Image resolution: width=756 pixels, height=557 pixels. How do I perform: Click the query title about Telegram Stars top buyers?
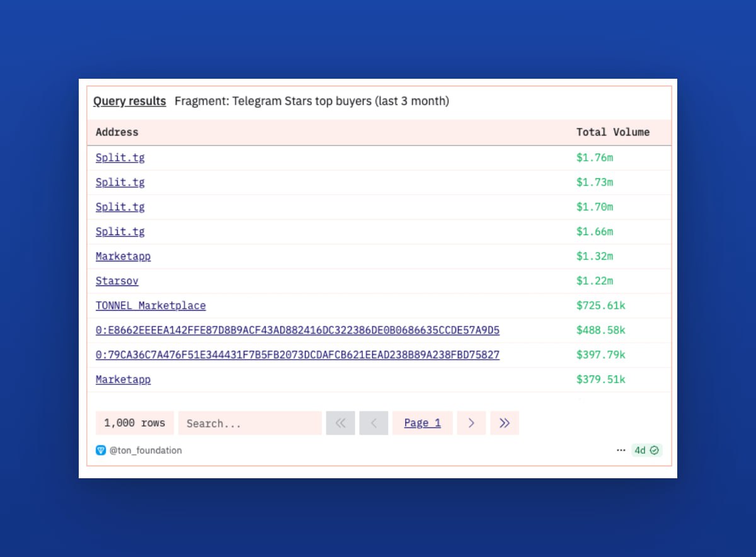coord(312,101)
